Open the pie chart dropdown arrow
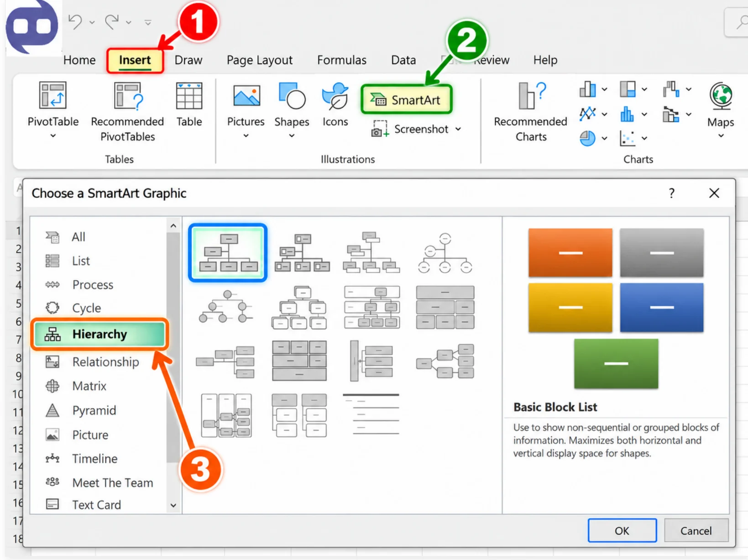 tap(604, 138)
